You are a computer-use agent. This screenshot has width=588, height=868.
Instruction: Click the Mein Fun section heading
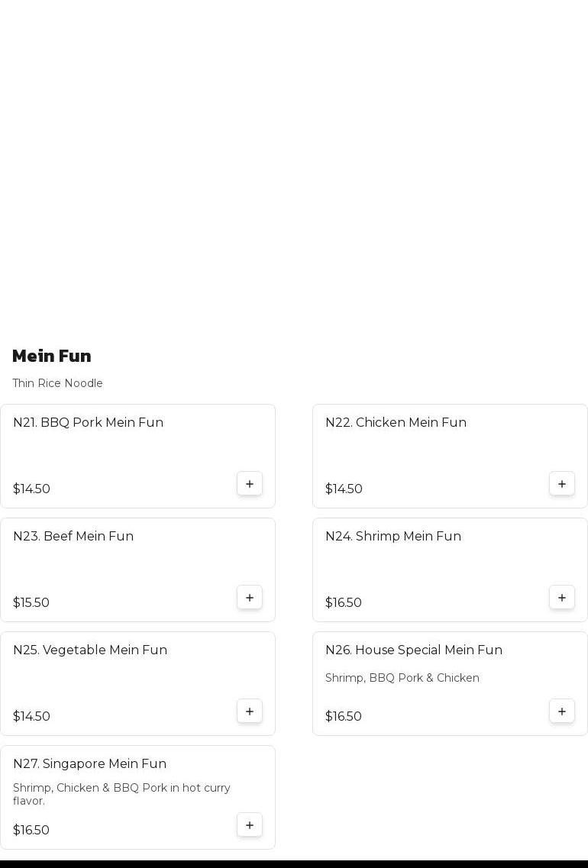52,357
